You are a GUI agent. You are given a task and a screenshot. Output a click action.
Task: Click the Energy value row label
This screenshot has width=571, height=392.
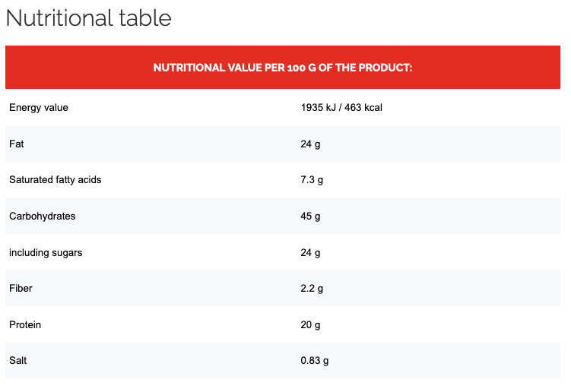tap(39, 108)
